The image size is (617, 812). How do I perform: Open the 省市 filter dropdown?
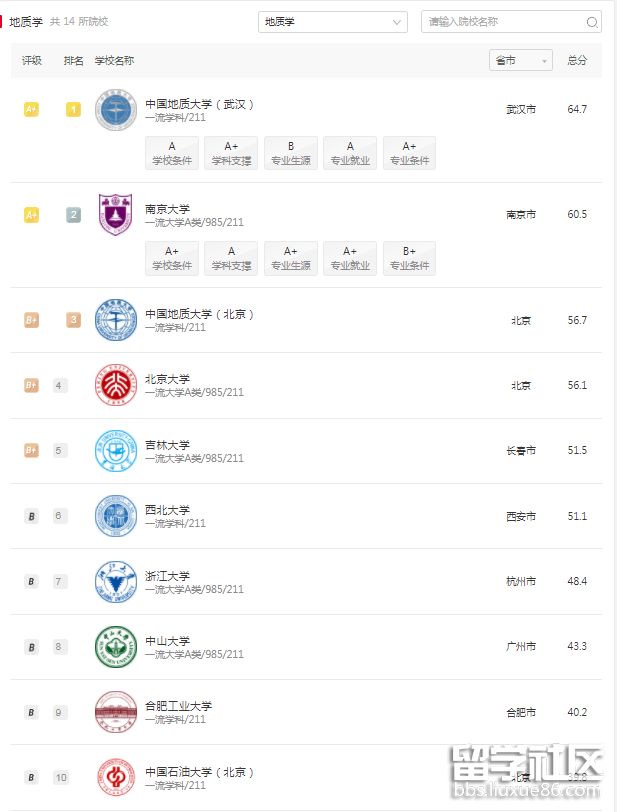(519, 60)
